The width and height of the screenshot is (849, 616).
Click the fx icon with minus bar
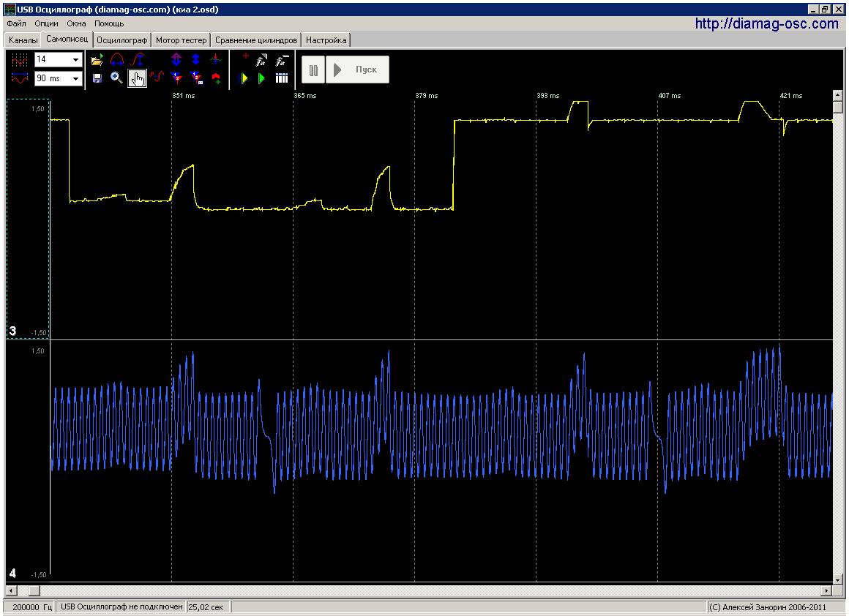point(282,60)
